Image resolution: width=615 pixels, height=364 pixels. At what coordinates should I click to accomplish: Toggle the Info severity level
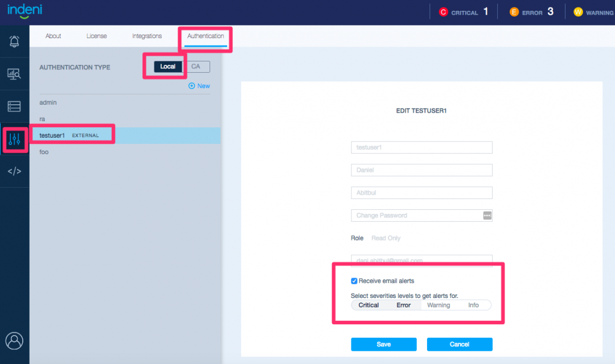point(473,305)
